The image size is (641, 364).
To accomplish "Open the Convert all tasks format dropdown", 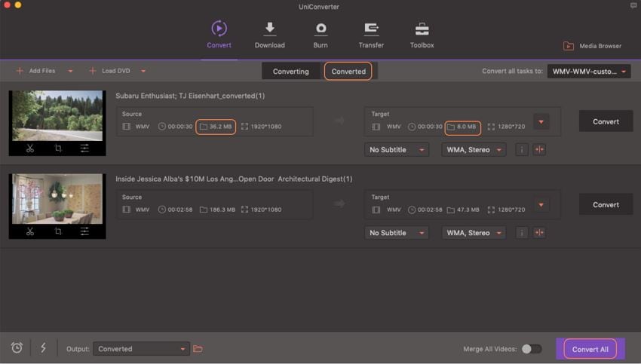I will 589,72.
